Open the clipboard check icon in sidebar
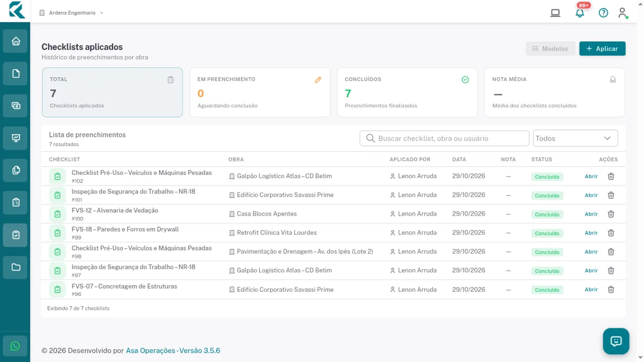The width and height of the screenshot is (644, 362). point(16,235)
